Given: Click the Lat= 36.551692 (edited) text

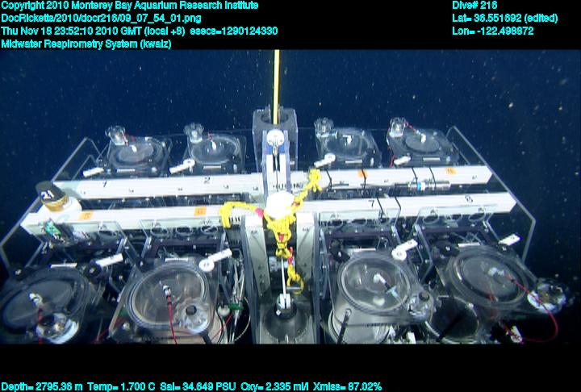Looking at the screenshot, I should point(504,18).
